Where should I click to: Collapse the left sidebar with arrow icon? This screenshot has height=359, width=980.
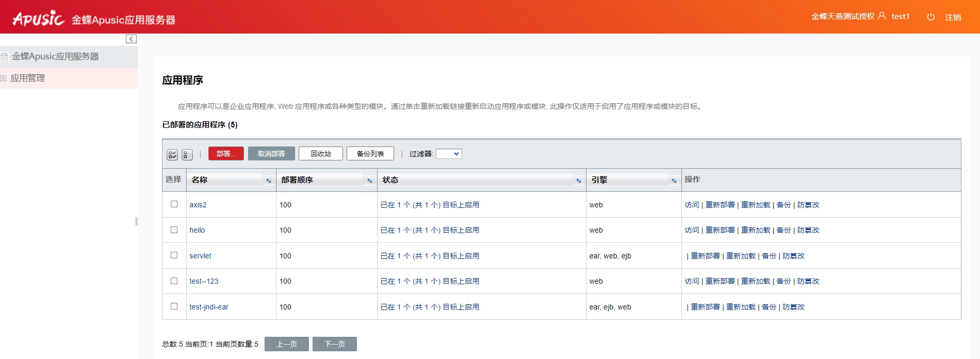tap(131, 39)
